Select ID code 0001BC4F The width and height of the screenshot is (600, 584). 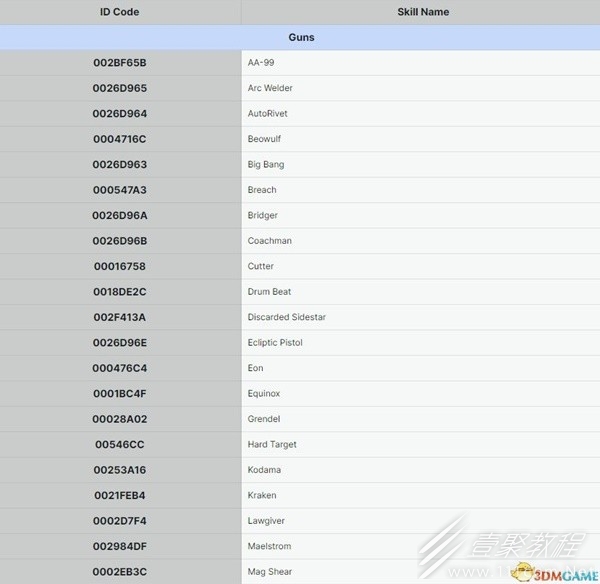click(120, 393)
